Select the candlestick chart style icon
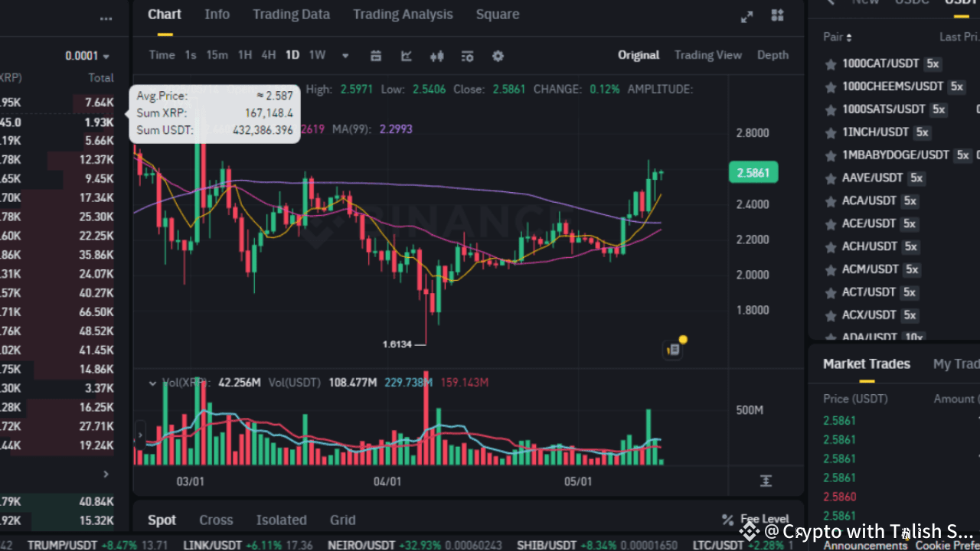980x551 pixels. click(x=437, y=56)
